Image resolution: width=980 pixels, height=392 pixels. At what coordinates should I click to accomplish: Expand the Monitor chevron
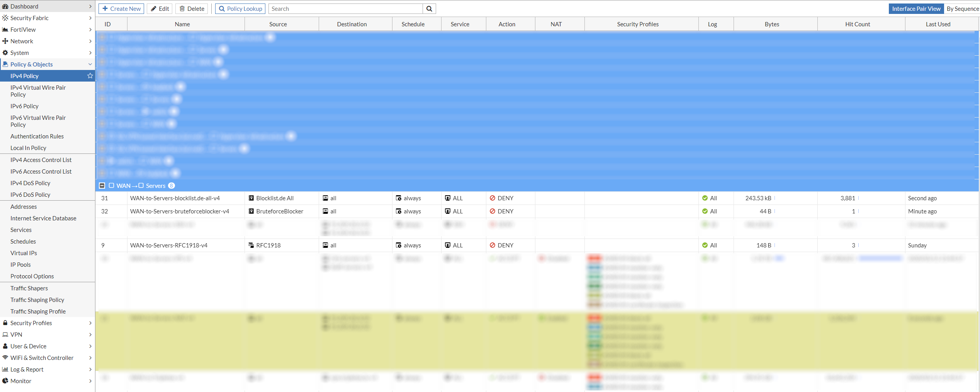[90, 381]
